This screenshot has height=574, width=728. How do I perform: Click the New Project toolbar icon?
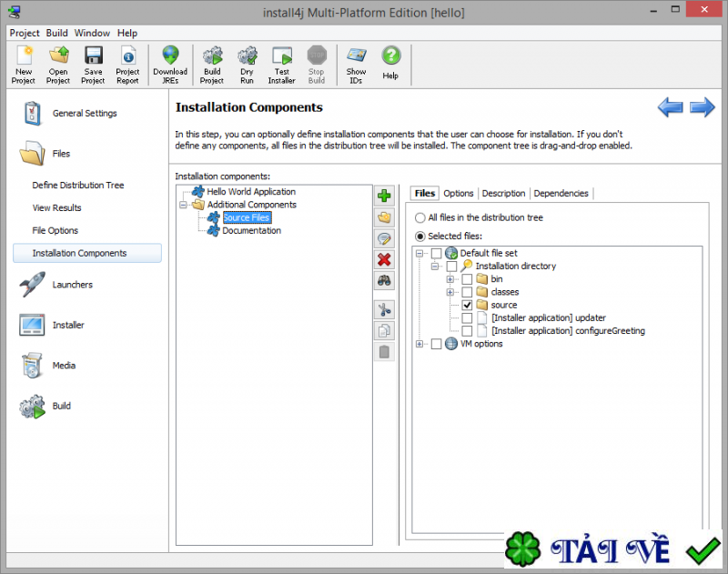(24, 65)
